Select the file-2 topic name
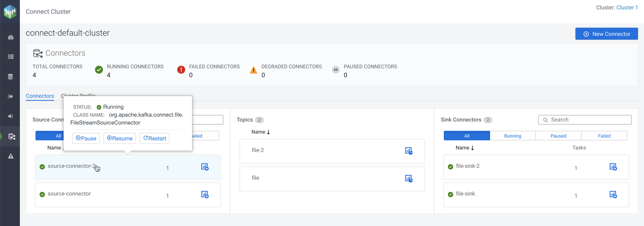The width and height of the screenshot is (644, 226). click(x=258, y=150)
